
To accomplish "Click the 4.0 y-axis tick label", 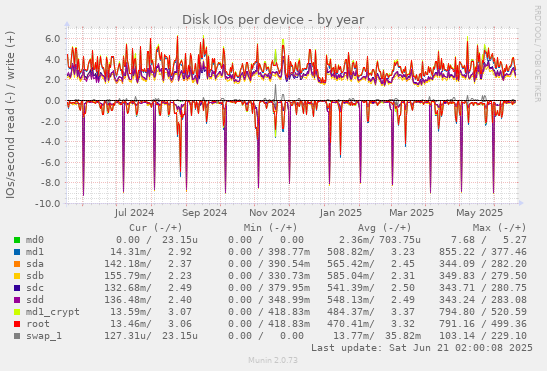I will coord(52,59).
